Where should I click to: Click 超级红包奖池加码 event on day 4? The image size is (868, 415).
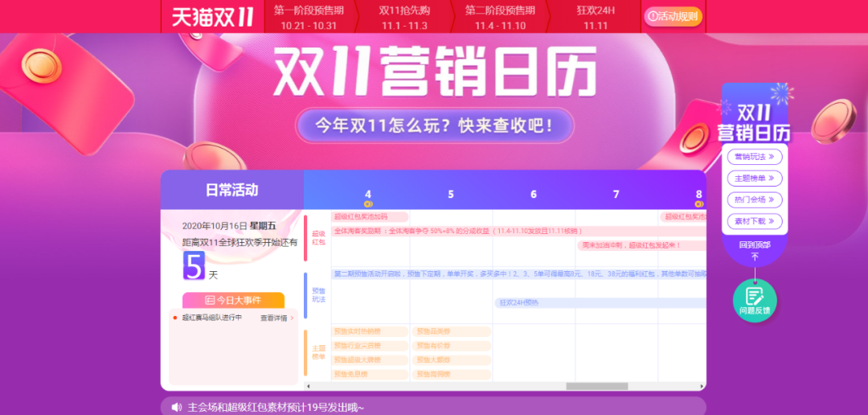pos(370,216)
